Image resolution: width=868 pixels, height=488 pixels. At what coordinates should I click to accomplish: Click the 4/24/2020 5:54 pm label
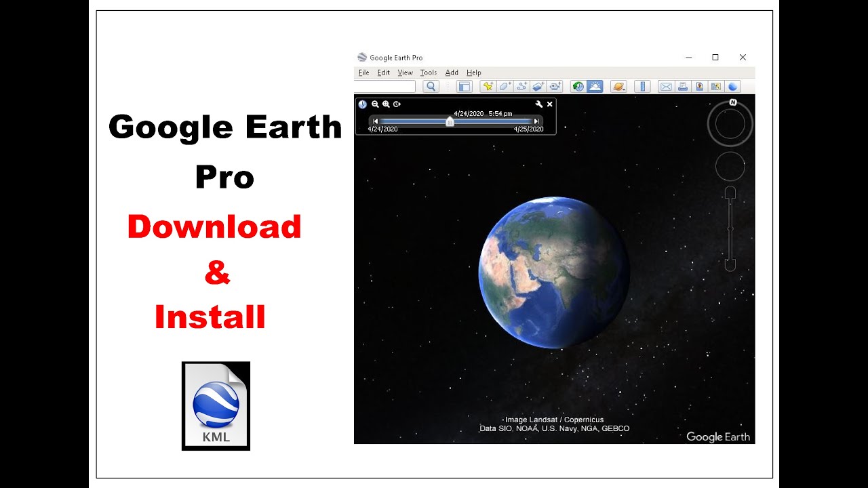tap(483, 114)
